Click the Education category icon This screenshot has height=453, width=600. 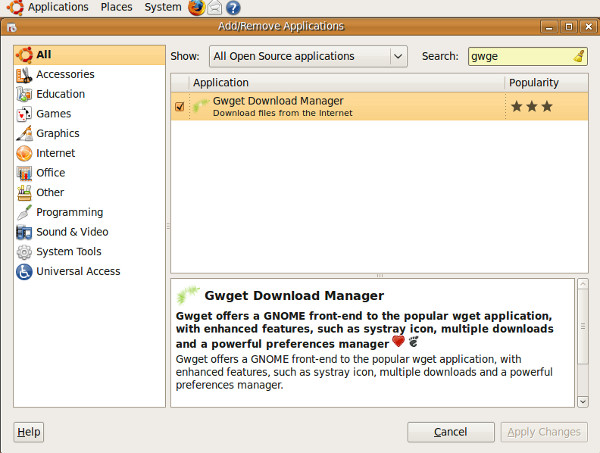click(24, 94)
